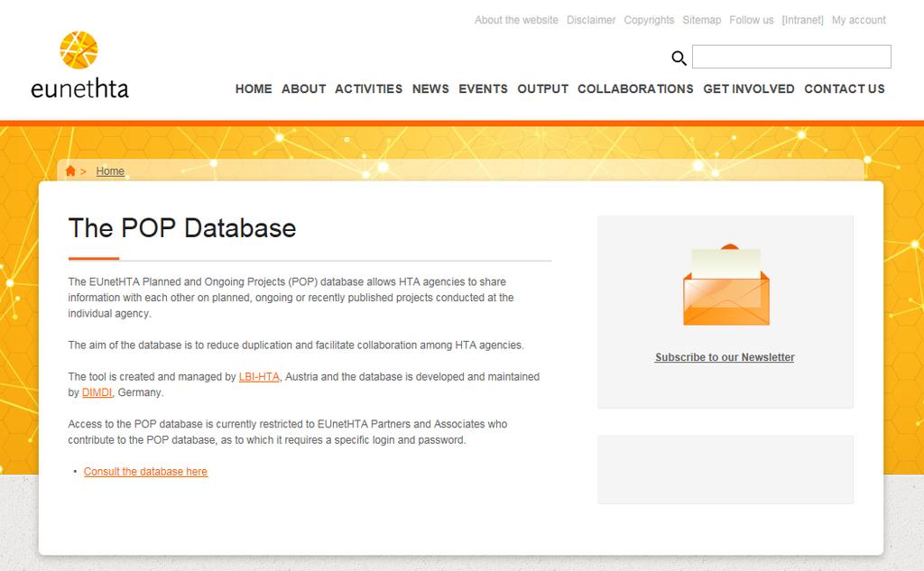Click the orange home breadcrumb icon

[70, 170]
